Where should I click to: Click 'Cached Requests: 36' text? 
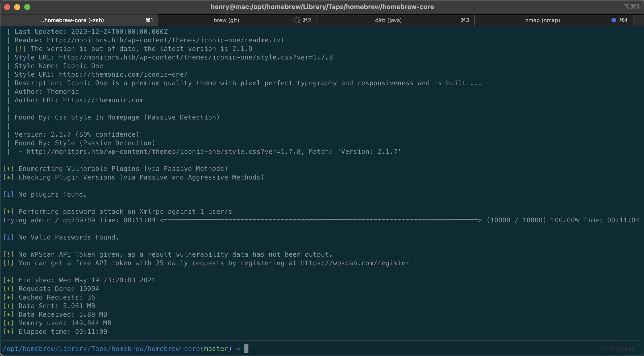pos(57,297)
